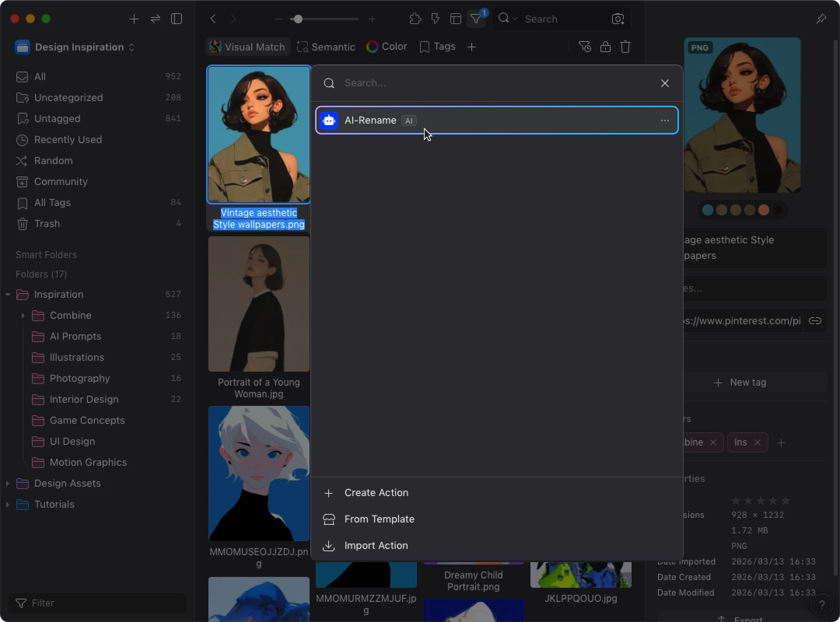Screen dimensions: 840x622
Task: Remove the Ins folder tag chip
Action: click(758, 442)
